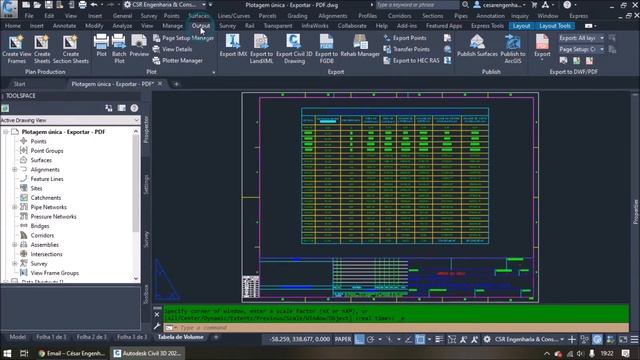Screen dimensions: 640x360
Task: Expand the Alignments tree node
Action: (14, 169)
